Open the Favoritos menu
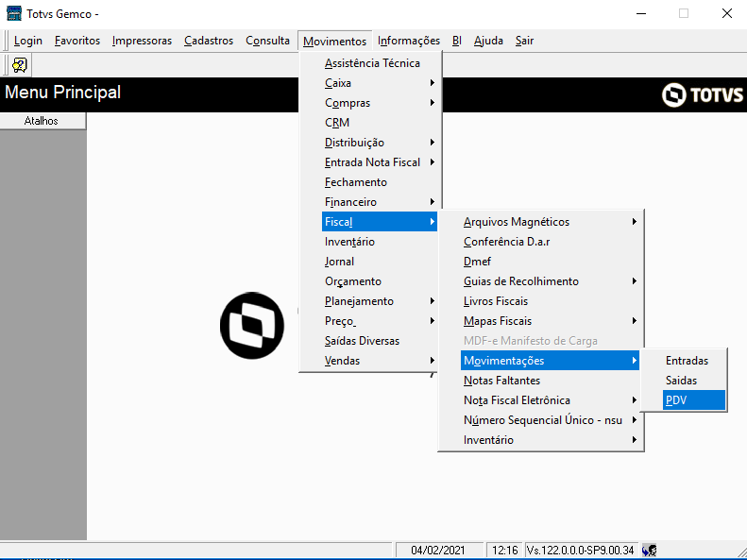 point(77,41)
